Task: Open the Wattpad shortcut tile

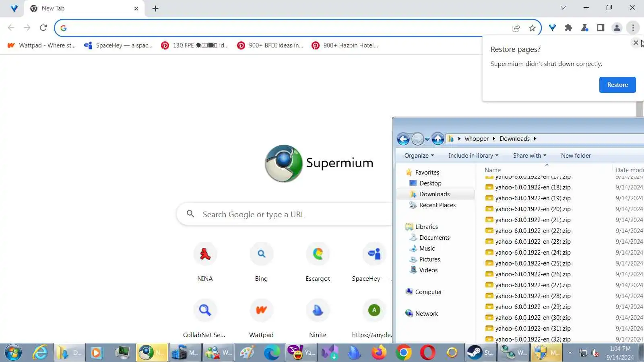Action: click(261, 319)
